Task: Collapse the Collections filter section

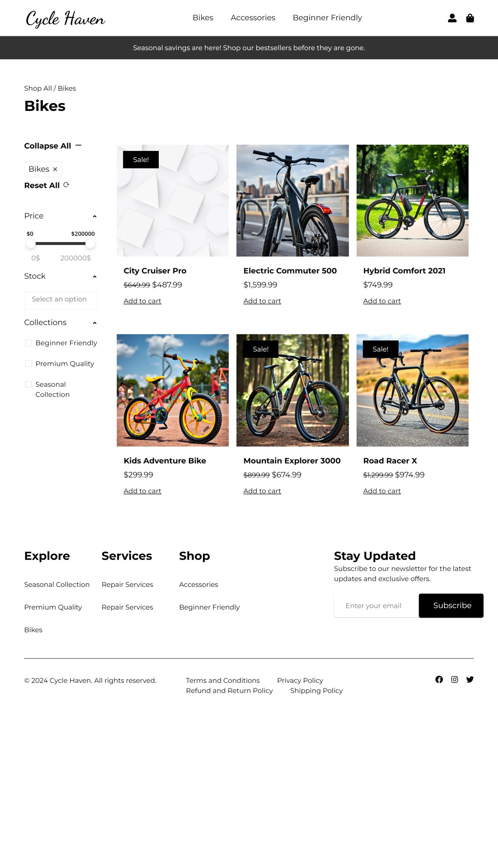Action: click(x=95, y=323)
